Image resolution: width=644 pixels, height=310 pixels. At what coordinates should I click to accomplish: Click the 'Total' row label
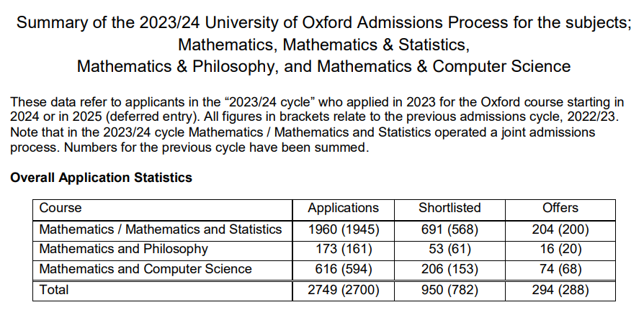point(54,289)
